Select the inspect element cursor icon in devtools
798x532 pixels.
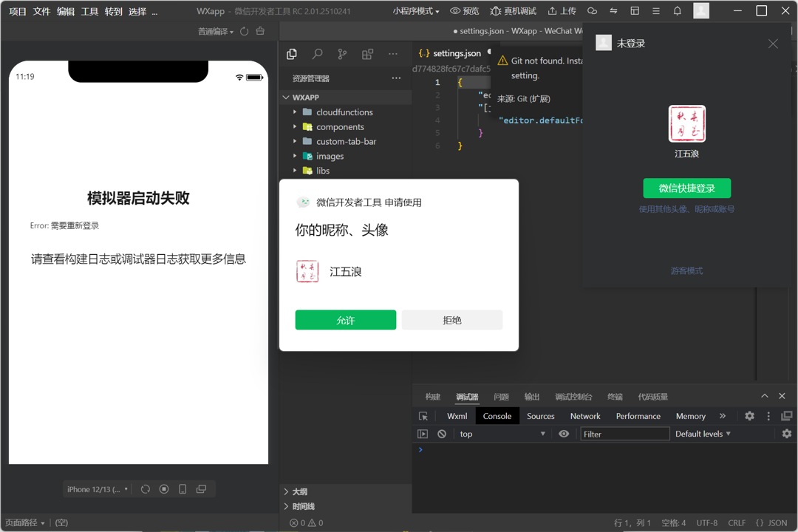(423, 417)
